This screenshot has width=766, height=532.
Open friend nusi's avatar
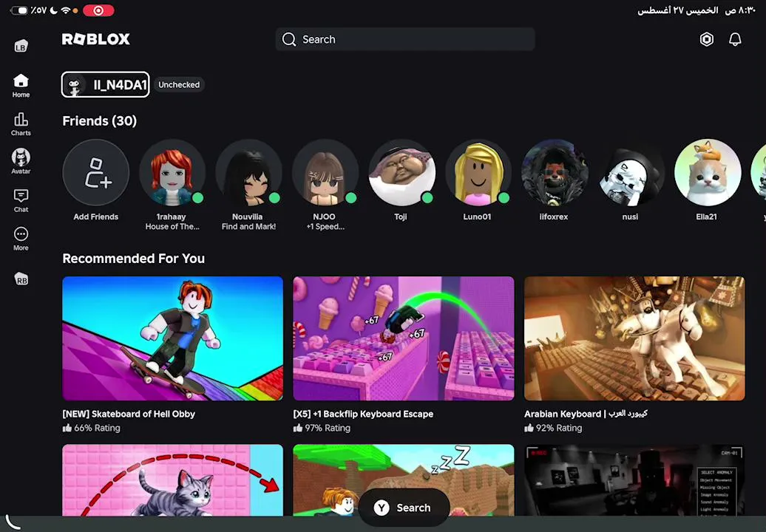(631, 172)
